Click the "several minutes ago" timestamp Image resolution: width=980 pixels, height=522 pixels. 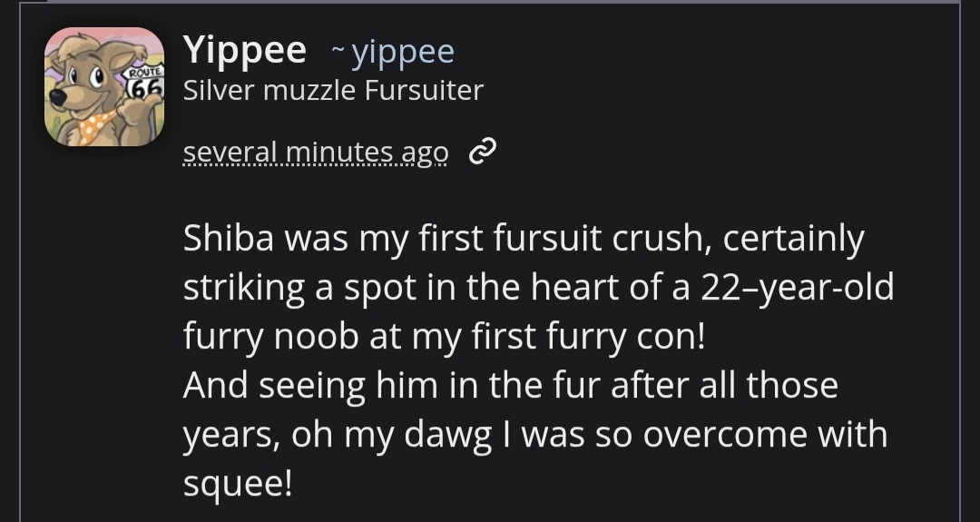[x=315, y=153]
